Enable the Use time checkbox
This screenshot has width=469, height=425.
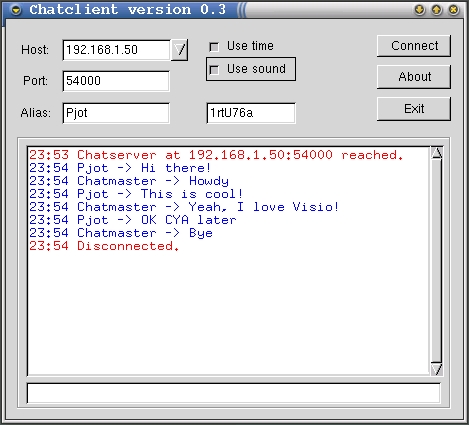click(214, 47)
